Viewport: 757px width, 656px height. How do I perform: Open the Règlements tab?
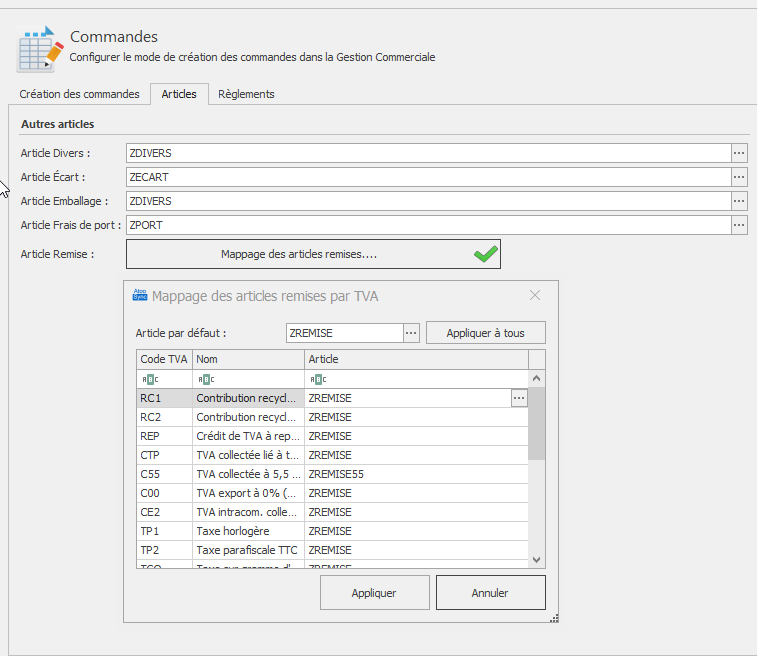coord(246,94)
